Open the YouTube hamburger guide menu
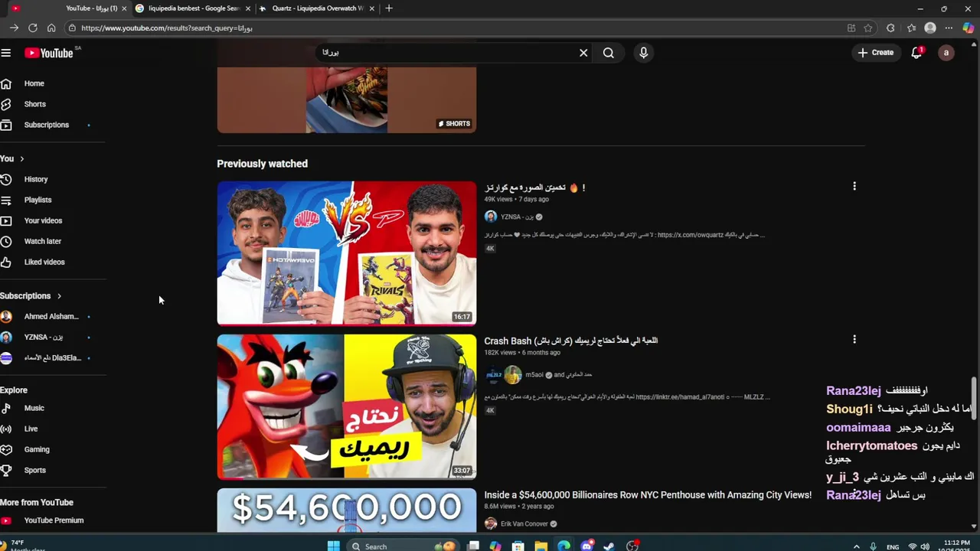The image size is (980, 551). [6, 53]
